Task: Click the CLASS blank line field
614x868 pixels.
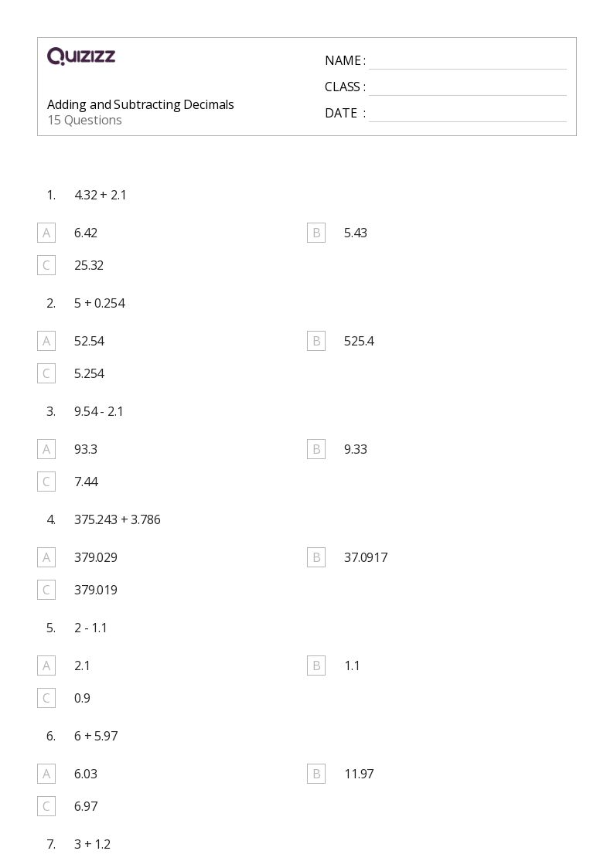Action: coord(468,88)
